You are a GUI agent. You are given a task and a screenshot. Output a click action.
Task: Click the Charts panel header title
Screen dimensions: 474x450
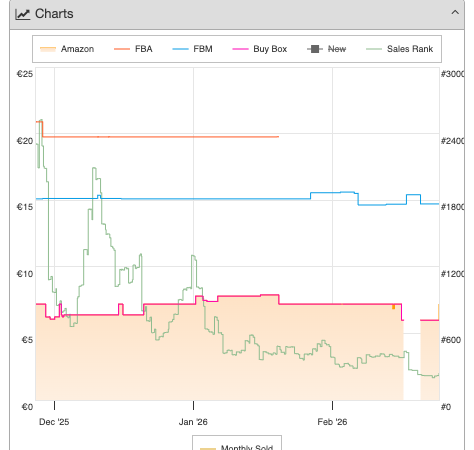[54, 14]
